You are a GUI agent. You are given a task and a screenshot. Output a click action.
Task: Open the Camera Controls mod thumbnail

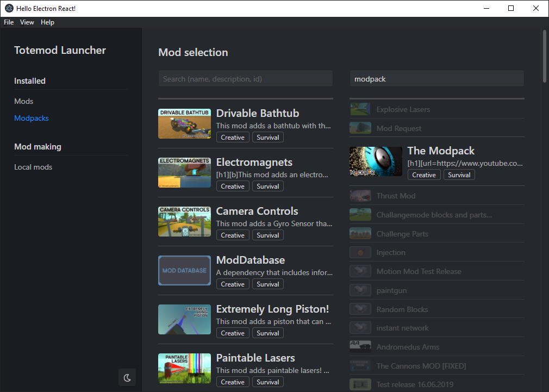(x=184, y=221)
